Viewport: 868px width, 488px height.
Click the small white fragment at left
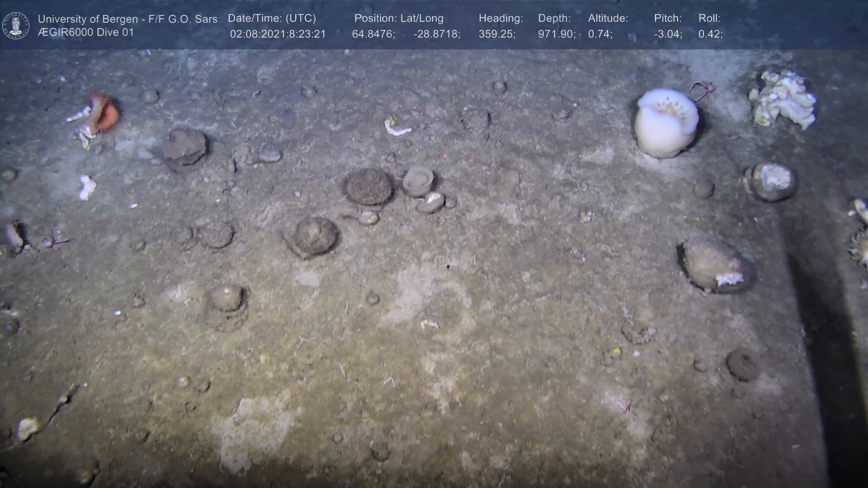click(x=87, y=187)
